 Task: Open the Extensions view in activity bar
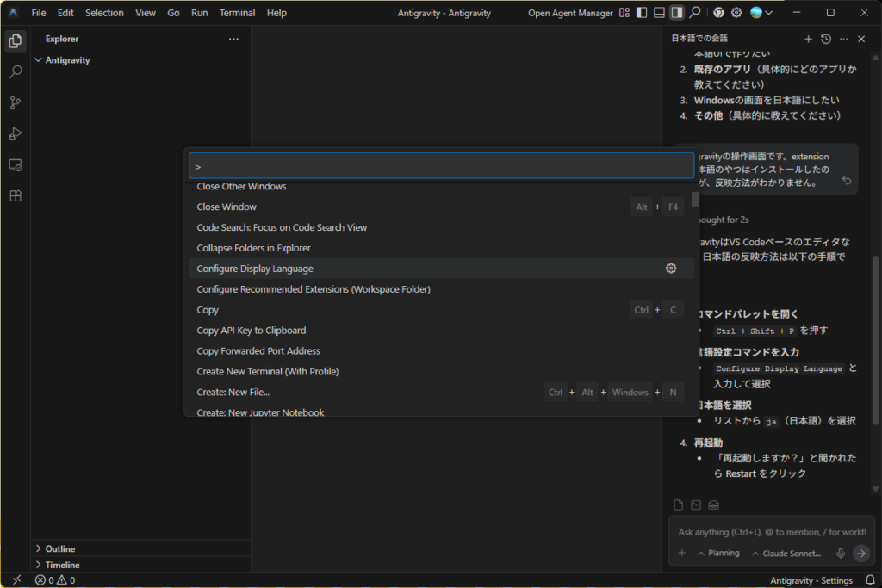pyautogui.click(x=15, y=195)
